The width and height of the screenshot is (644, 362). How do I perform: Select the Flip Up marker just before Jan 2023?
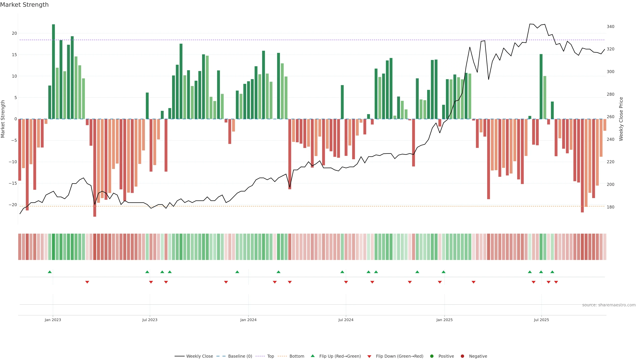pos(50,272)
